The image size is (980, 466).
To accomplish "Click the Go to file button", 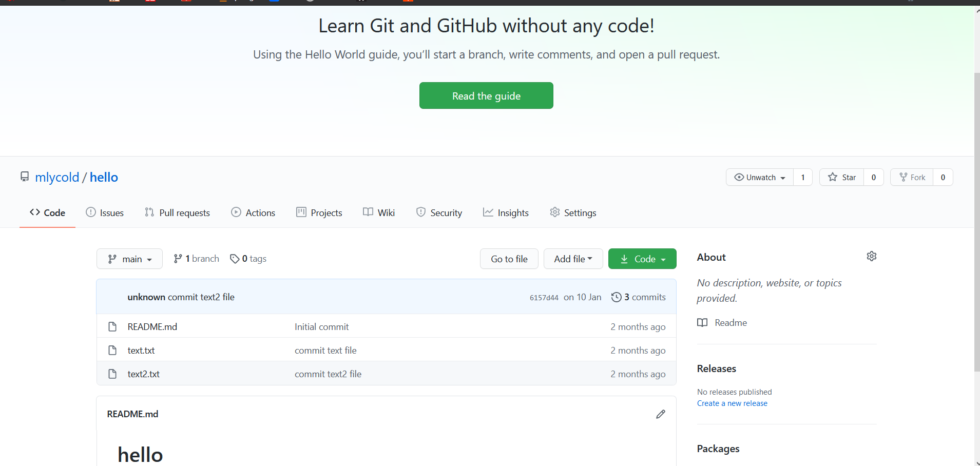I will point(509,259).
